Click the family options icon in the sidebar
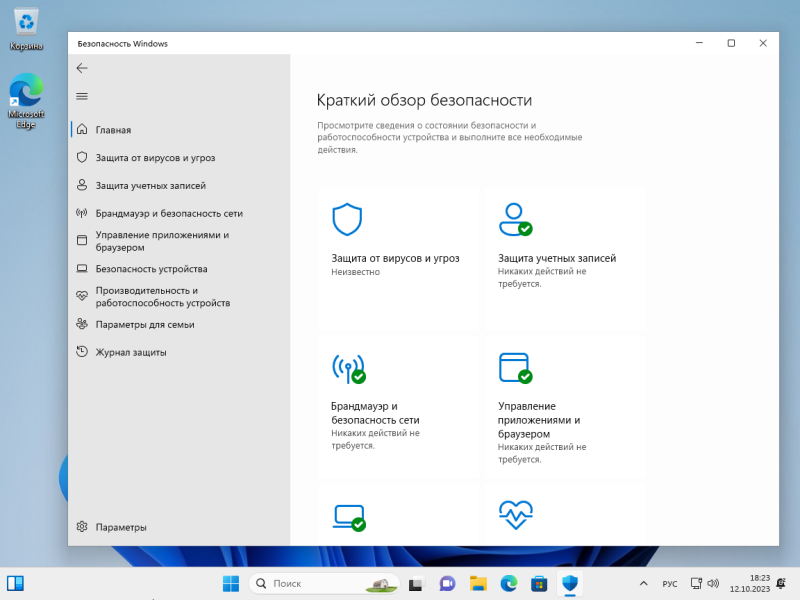Viewport: 800px width, 600px height. (82, 324)
